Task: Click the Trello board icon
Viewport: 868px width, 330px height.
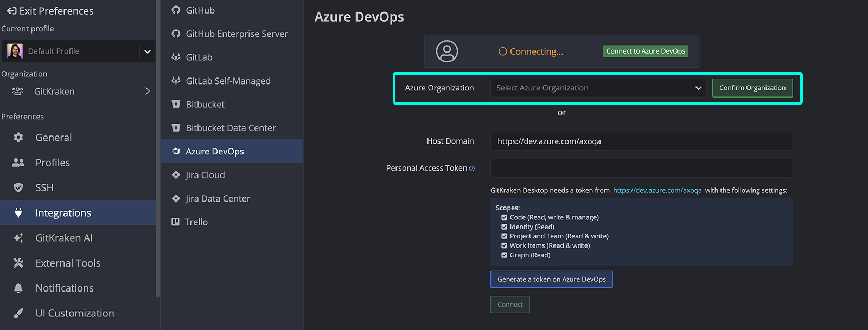Action: (176, 222)
